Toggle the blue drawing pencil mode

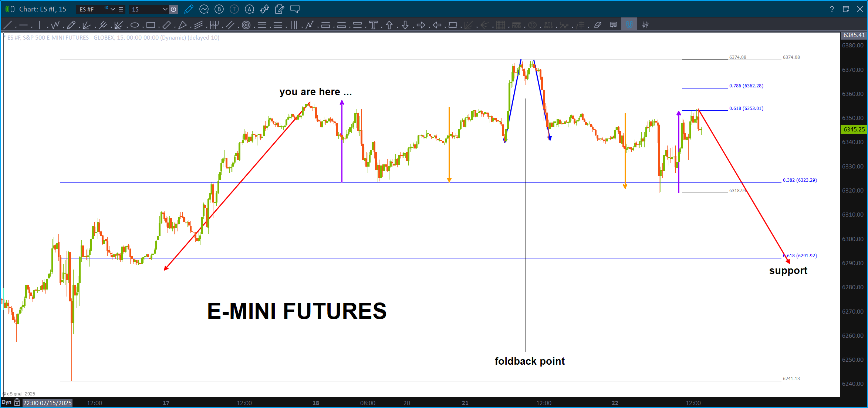pos(189,9)
